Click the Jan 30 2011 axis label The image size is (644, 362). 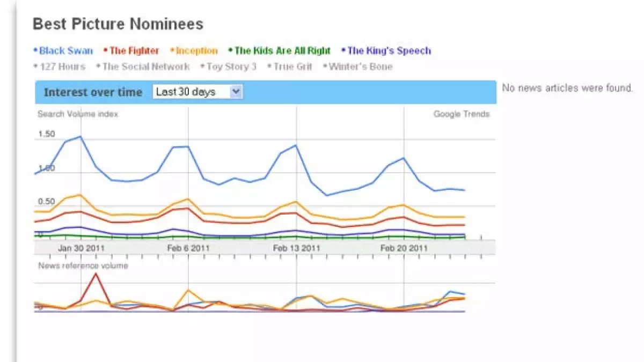coord(81,248)
